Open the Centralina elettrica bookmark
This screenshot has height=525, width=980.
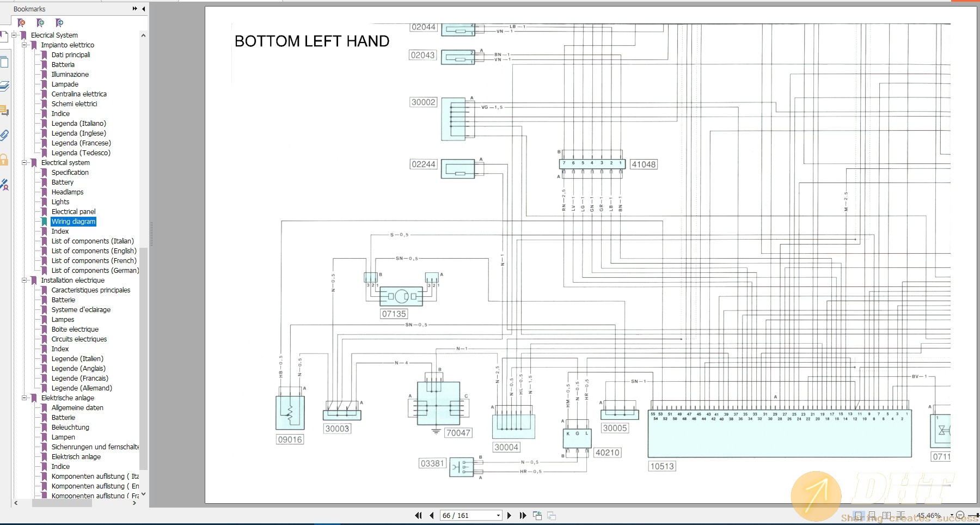(79, 94)
